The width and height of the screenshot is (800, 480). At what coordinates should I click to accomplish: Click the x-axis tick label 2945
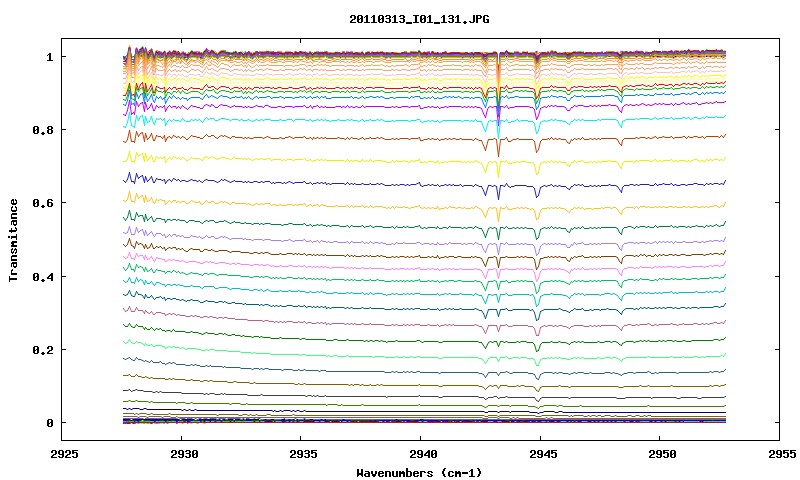click(x=542, y=454)
